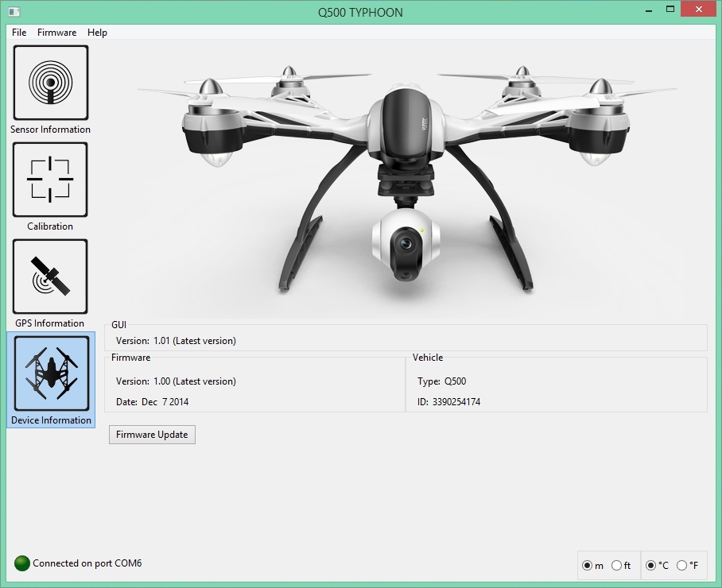Open the Sensor Information panel icon
The width and height of the screenshot is (722, 588).
coord(51,83)
